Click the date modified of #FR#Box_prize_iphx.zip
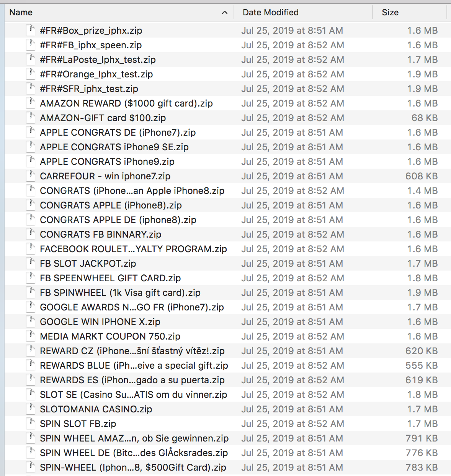The width and height of the screenshot is (451, 476). [292, 30]
